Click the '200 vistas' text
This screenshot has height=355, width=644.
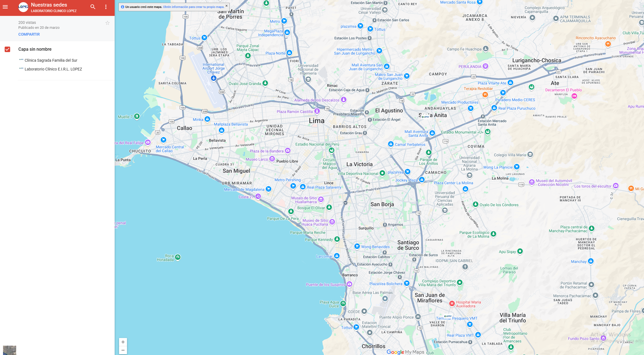[x=27, y=22]
